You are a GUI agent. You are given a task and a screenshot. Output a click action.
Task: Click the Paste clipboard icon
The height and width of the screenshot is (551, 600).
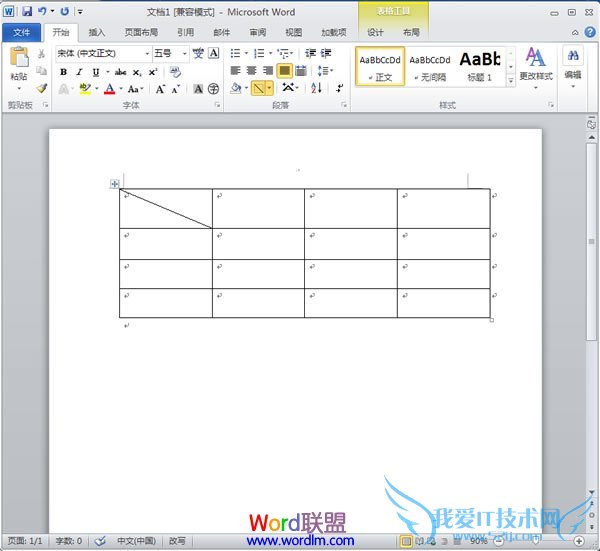point(19,57)
